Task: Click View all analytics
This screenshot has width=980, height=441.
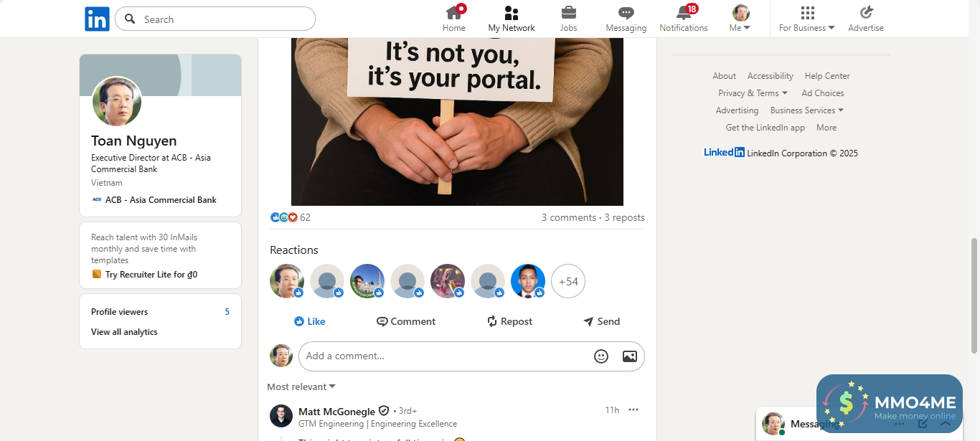Action: (x=124, y=332)
